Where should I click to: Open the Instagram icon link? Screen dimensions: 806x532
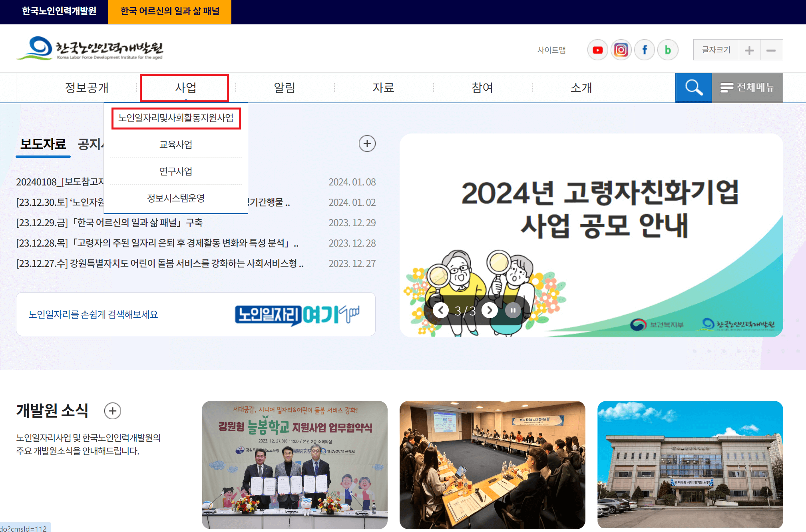(621, 50)
